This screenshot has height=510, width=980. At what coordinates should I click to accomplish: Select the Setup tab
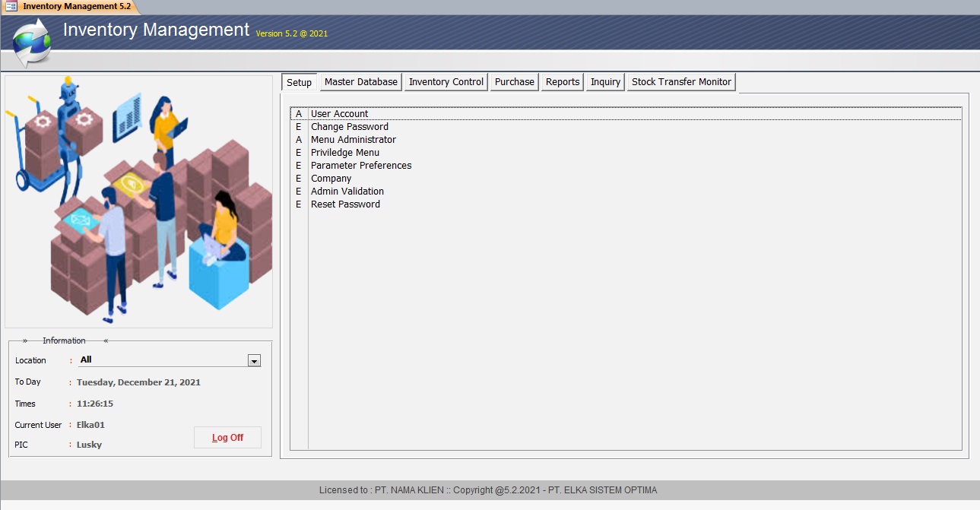tap(299, 82)
